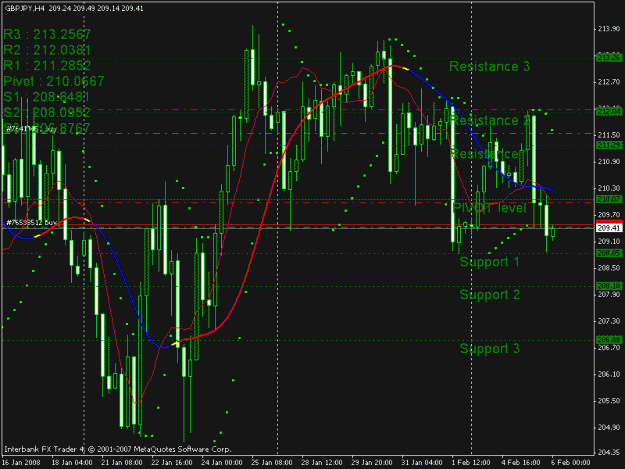Click the green 210.07 price tag
The image size is (625, 469).
point(609,199)
